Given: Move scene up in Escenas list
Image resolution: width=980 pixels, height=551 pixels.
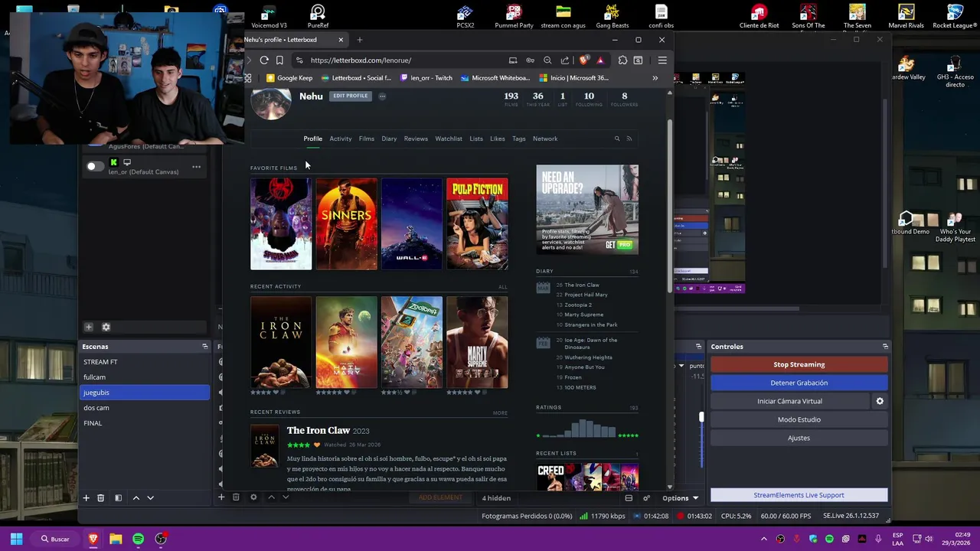Looking at the screenshot, I should pyautogui.click(x=136, y=498).
